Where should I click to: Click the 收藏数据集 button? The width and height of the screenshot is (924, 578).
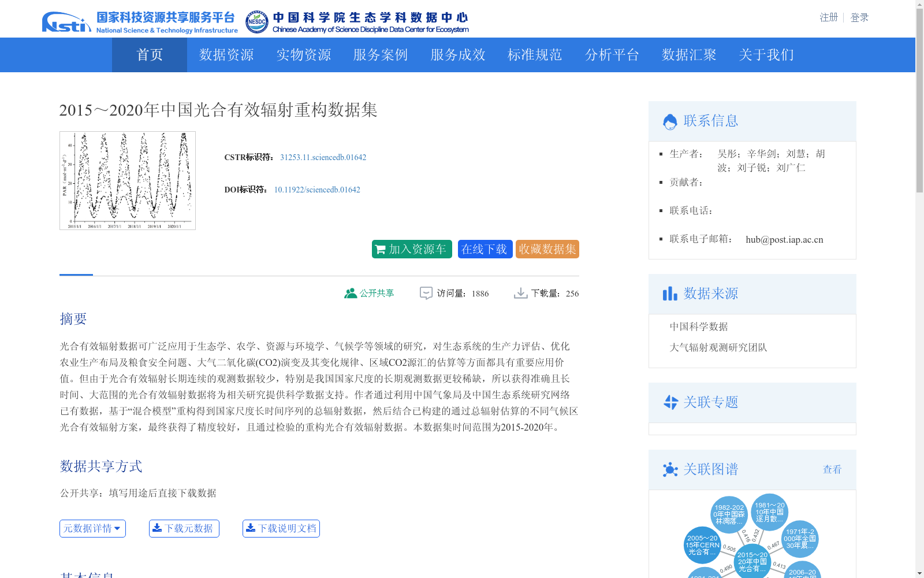click(x=547, y=249)
